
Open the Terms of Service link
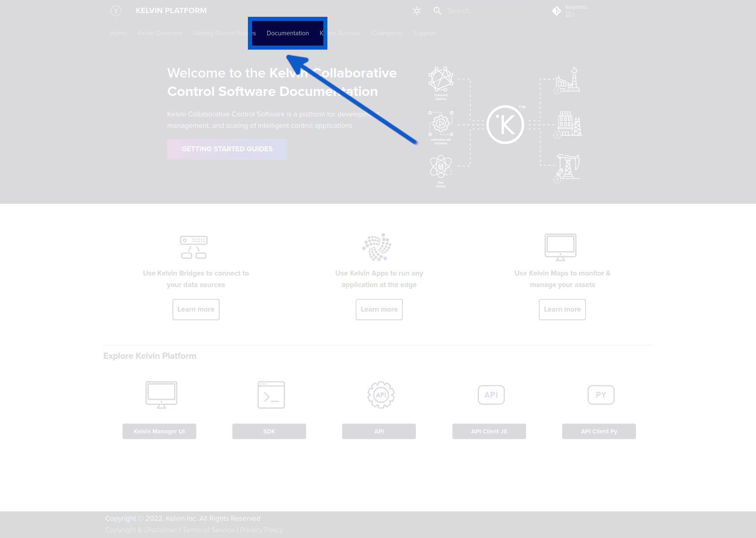(209, 530)
